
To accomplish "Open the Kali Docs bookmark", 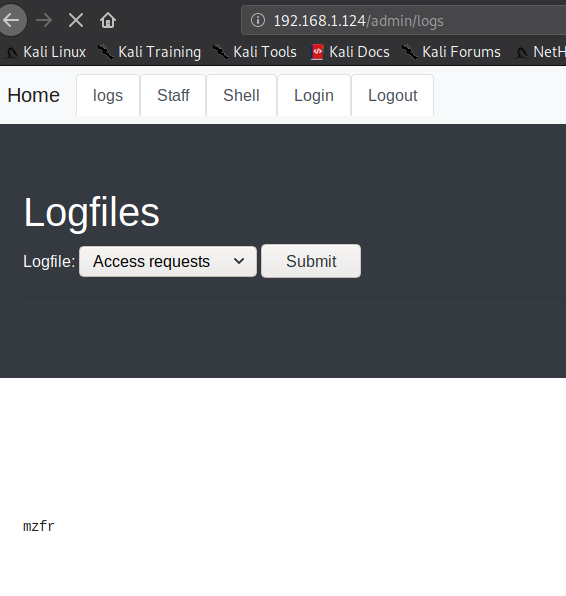I will pos(350,52).
